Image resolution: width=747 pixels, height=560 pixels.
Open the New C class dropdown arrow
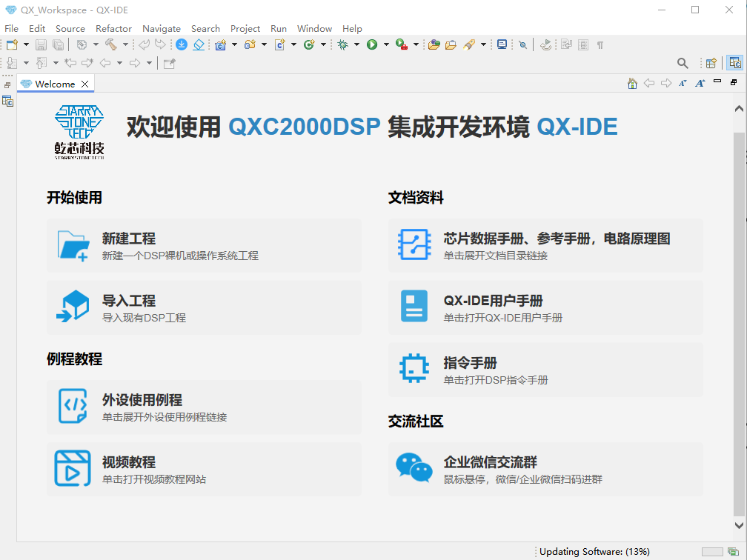point(323,44)
